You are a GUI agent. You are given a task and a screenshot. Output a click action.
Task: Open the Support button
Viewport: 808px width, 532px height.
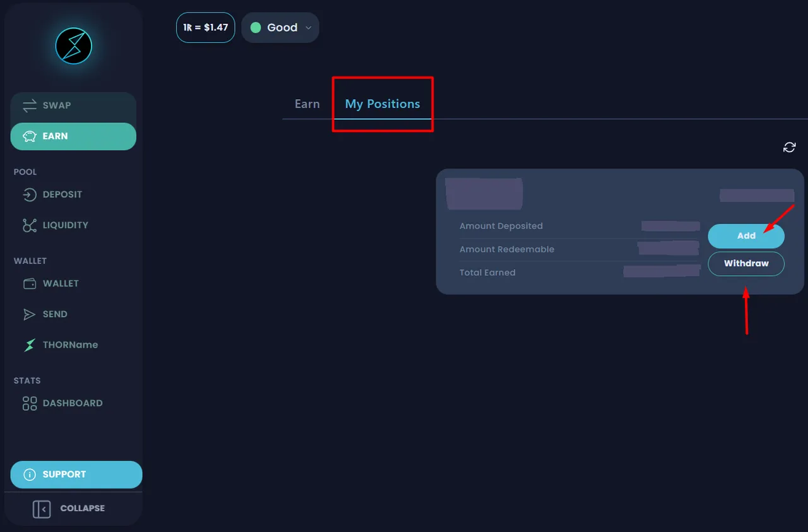76,475
